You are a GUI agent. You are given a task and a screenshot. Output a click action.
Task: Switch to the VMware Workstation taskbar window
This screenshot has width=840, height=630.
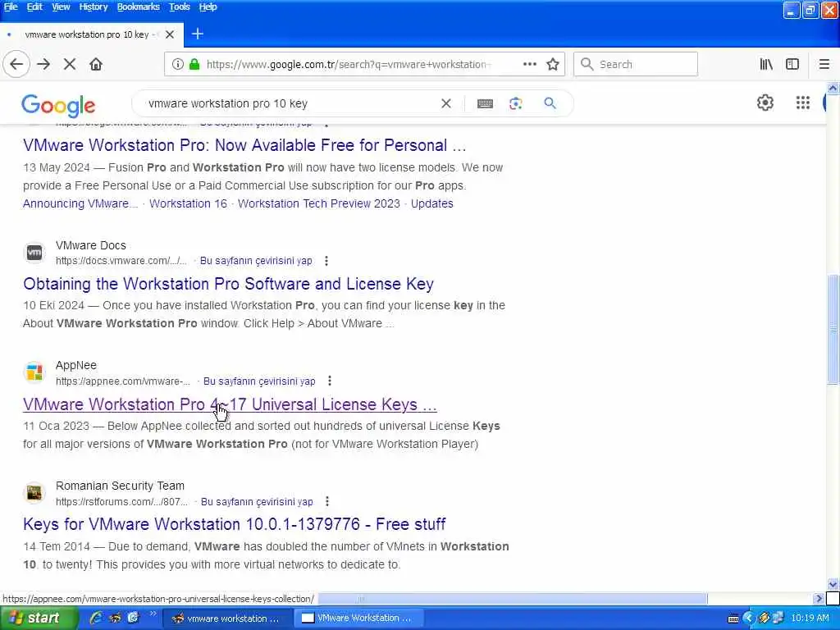pos(358,619)
